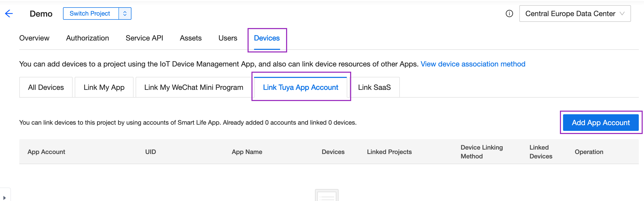Open the Switch Project selector arrows
Screen dimensions: 644x201
tap(125, 14)
